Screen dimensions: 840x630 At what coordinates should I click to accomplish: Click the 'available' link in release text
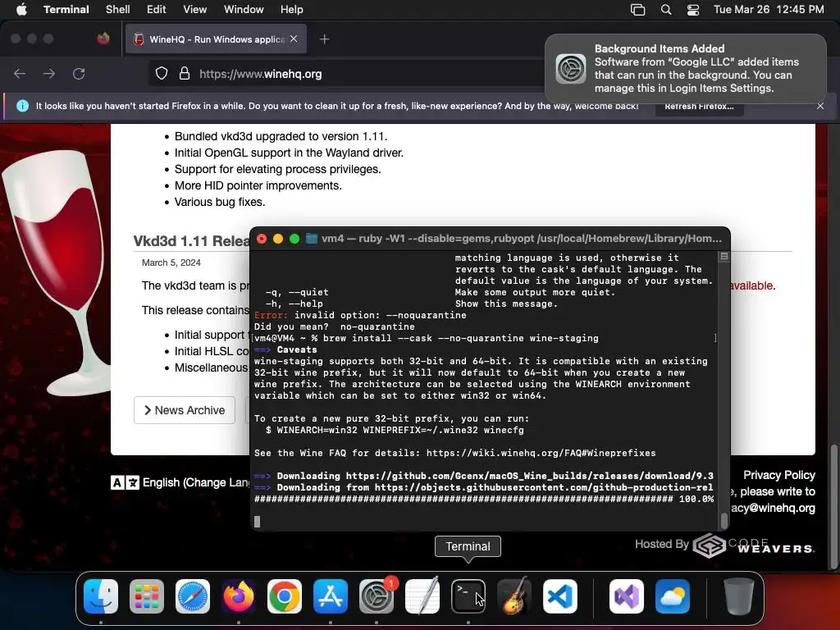point(753,285)
